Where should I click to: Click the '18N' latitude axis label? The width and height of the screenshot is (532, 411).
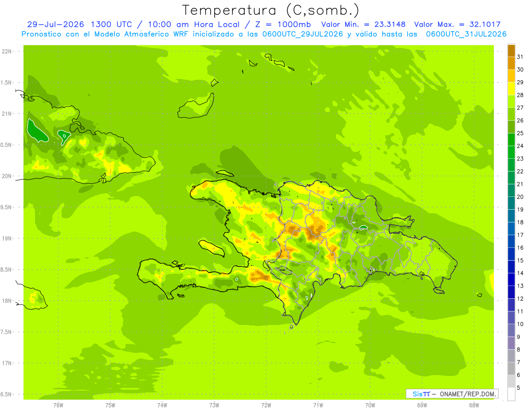[x=6, y=301]
